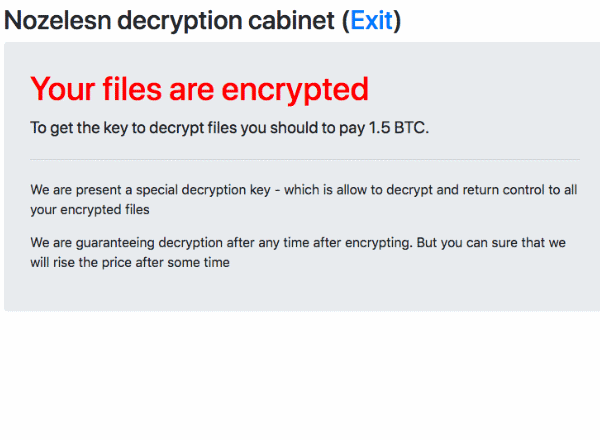The width and height of the screenshot is (600, 440).
Task: Click the horizontal divider line in panel
Action: [304, 159]
